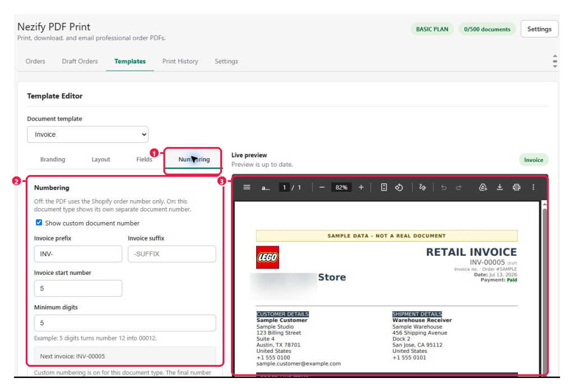Image resolution: width=574 pixels, height=392 pixels.
Task: Click the fit to page icon
Action: pos(383,187)
